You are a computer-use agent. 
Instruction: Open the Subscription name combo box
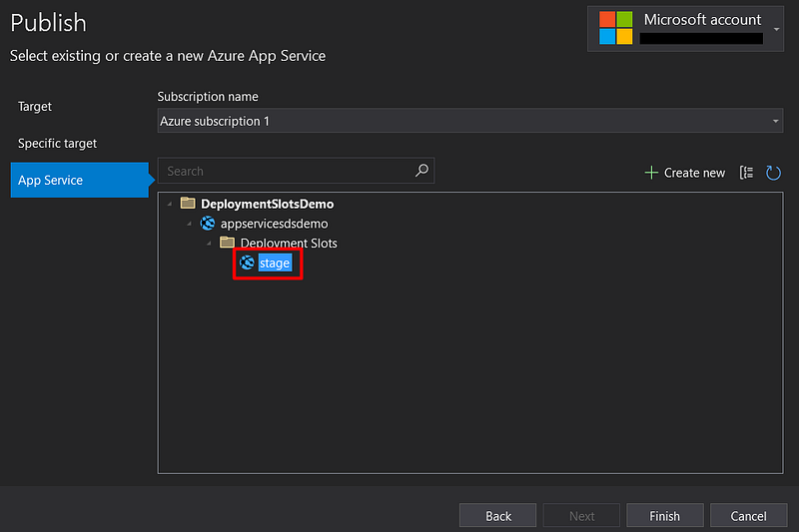point(469,121)
